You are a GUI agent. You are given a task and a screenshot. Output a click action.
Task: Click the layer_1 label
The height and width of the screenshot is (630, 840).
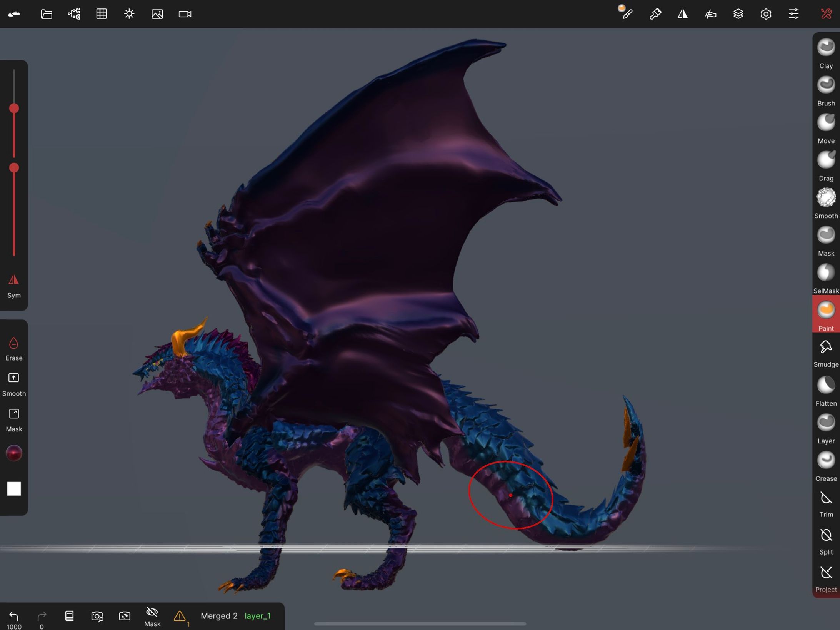click(x=258, y=616)
